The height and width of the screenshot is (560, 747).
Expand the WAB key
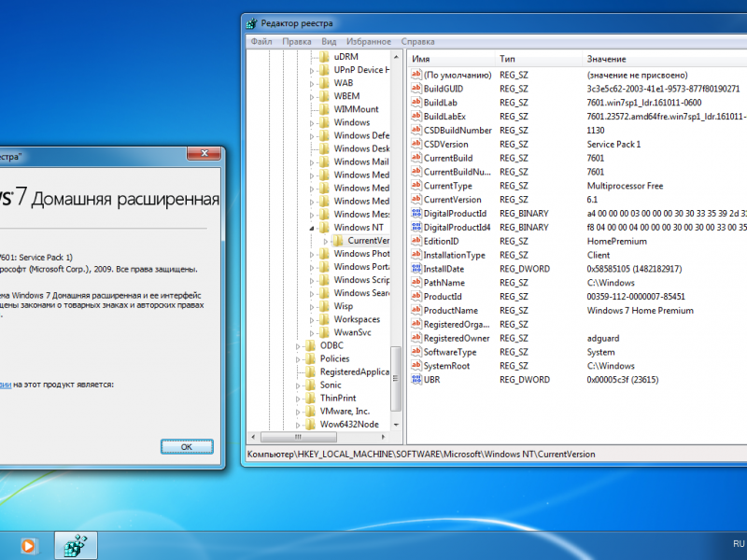[312, 84]
